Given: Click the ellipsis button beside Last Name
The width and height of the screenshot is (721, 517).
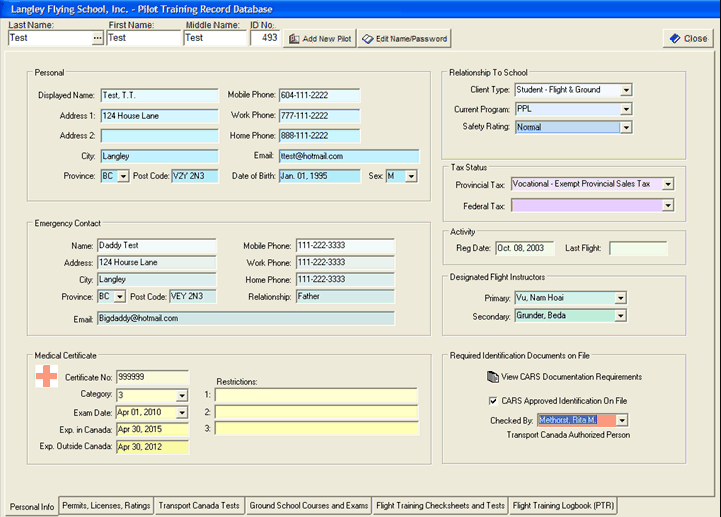Looking at the screenshot, I should pos(97,38).
